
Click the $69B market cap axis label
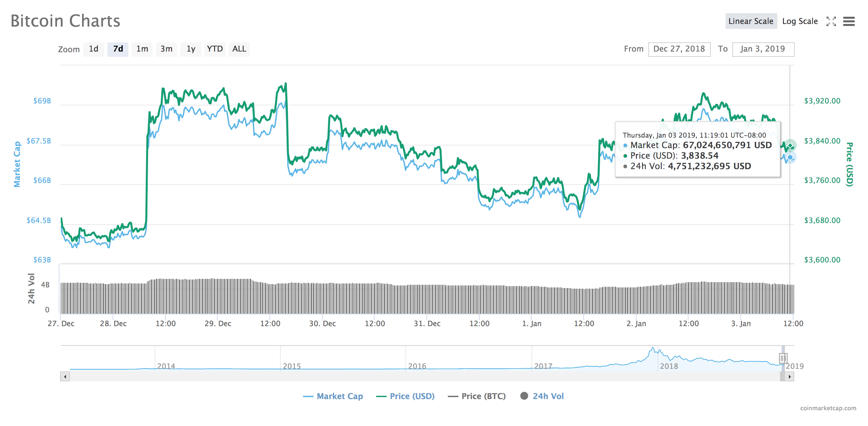point(42,101)
